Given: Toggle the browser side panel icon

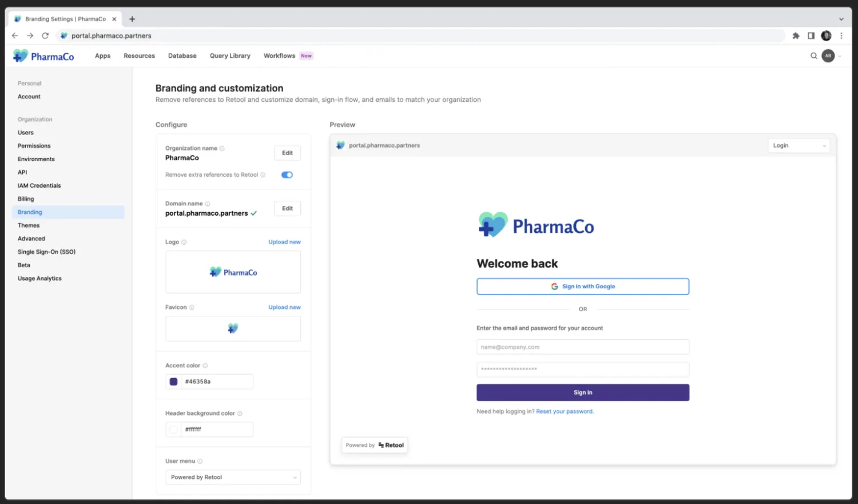Looking at the screenshot, I should [x=811, y=35].
